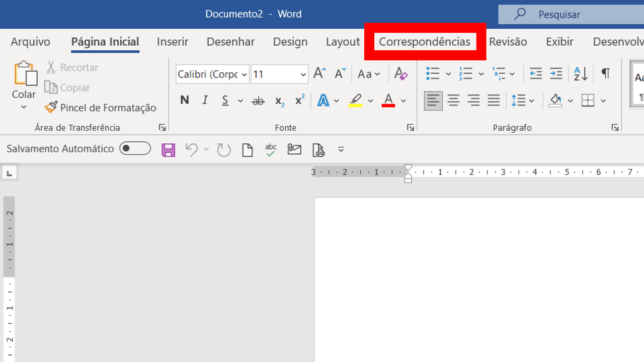Align text right

[x=473, y=101]
